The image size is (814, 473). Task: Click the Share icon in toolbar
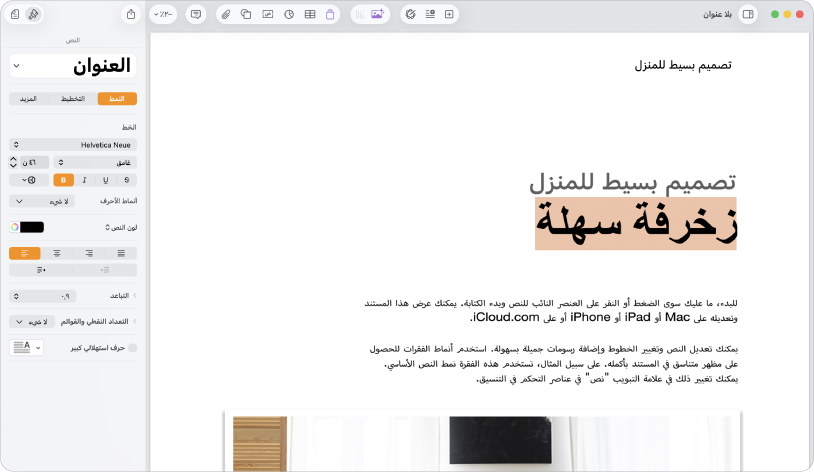tap(131, 15)
